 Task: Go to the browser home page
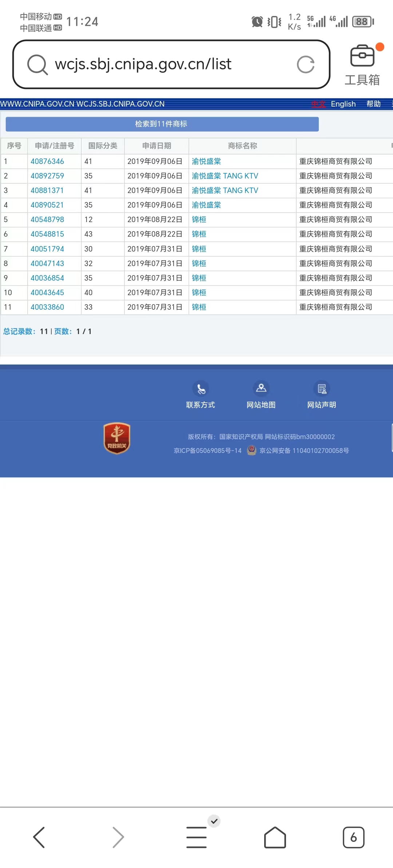(x=275, y=837)
